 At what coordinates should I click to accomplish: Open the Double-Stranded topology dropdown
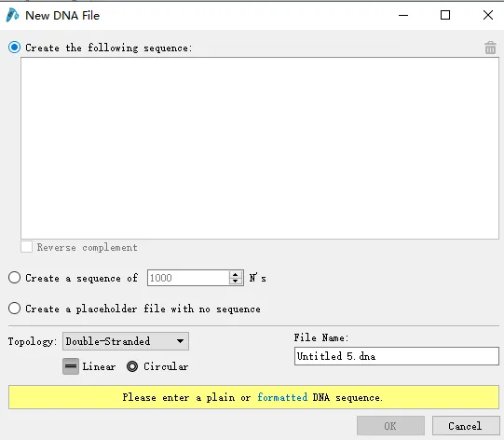pos(126,341)
